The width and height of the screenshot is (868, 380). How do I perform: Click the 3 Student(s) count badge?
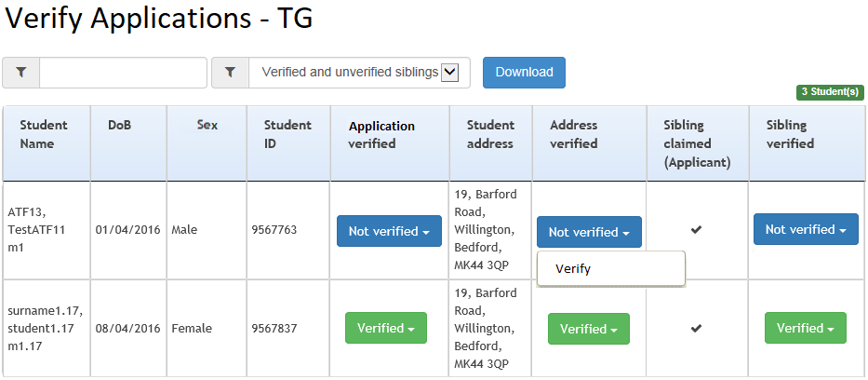(830, 92)
